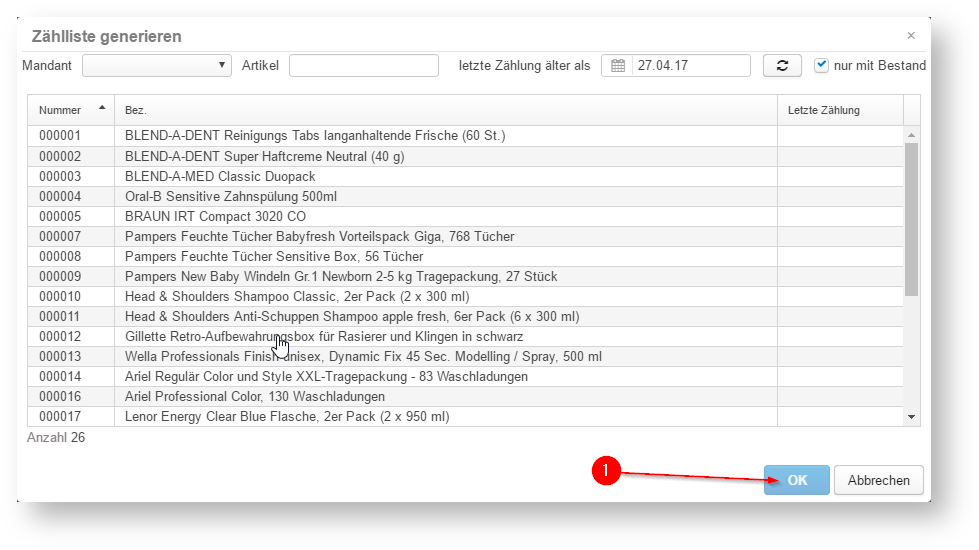
Task: Click article number 000010
Action: click(60, 296)
